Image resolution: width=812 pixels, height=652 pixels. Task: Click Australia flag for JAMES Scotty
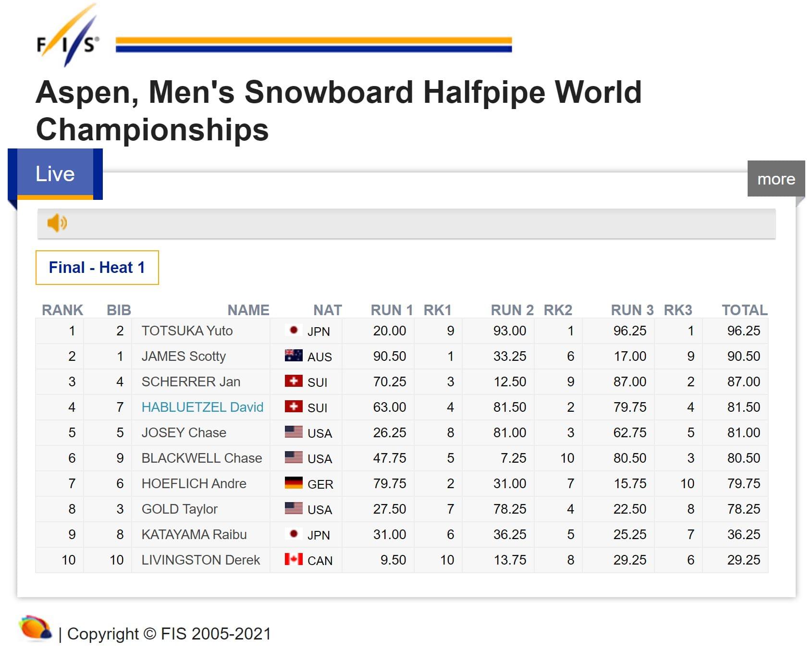tap(294, 356)
